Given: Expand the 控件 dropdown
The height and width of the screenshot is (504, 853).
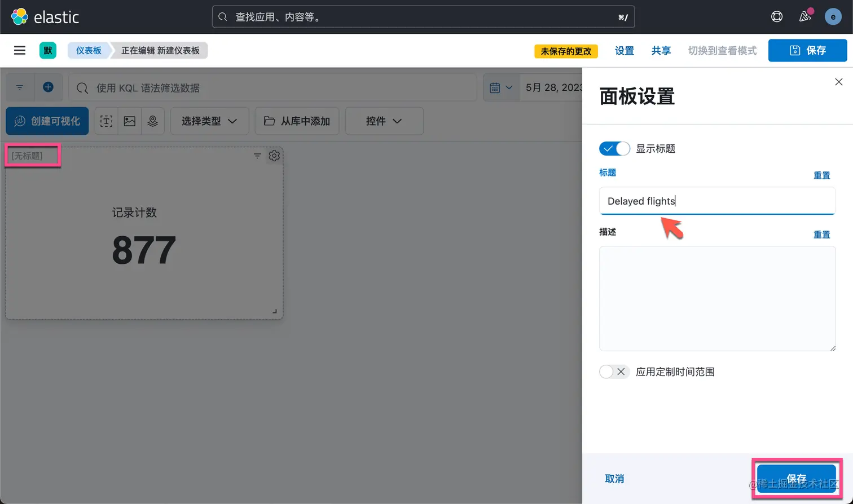Looking at the screenshot, I should pos(384,121).
